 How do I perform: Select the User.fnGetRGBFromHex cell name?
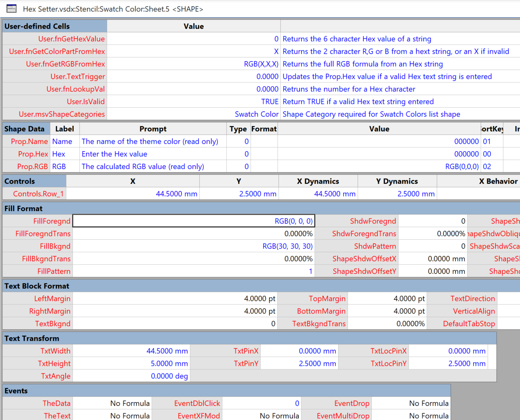pyautogui.click(x=65, y=64)
